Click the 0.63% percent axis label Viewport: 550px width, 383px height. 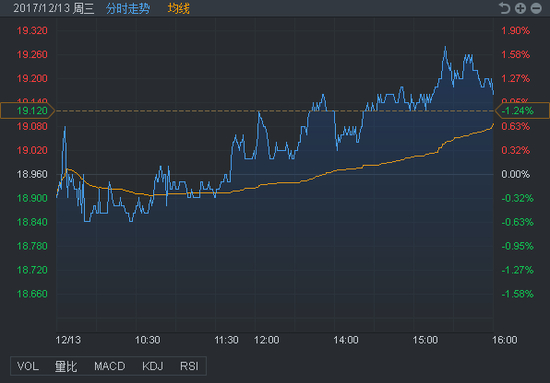(515, 126)
